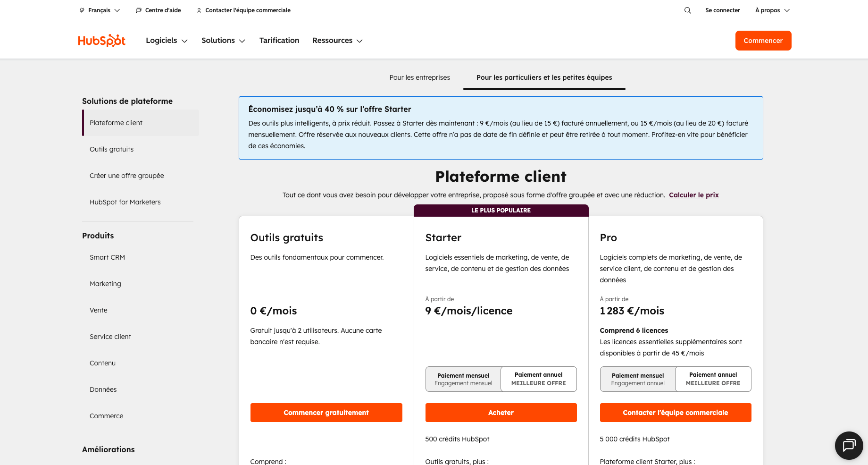Expand the À propos dropdown
868x465 pixels.
tap(771, 10)
